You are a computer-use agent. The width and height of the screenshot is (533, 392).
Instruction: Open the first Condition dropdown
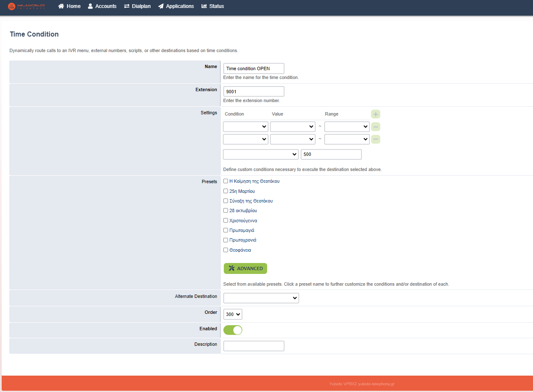coord(246,127)
